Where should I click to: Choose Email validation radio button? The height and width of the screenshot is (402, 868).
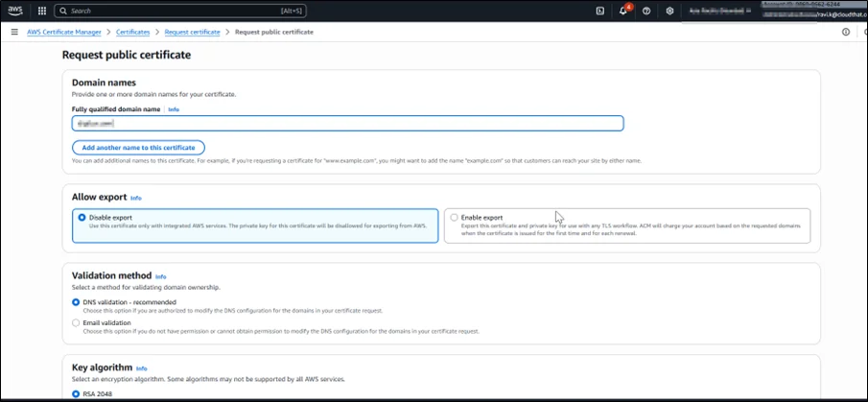point(77,323)
